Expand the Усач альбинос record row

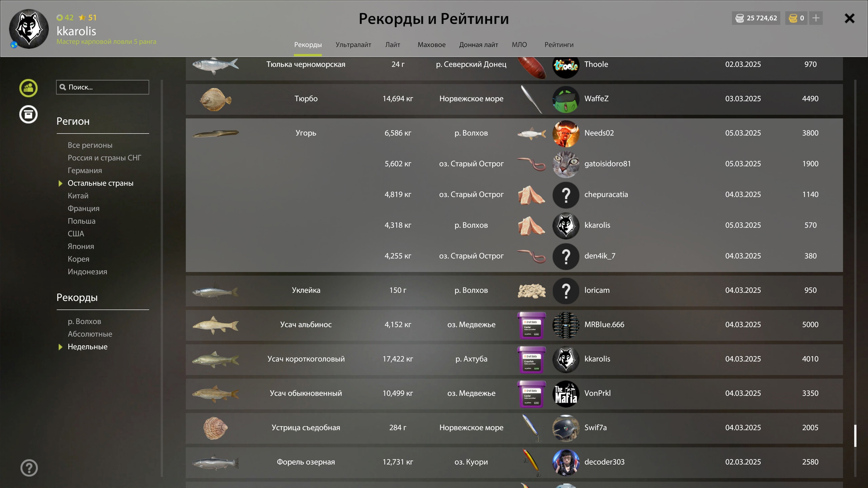point(514,325)
